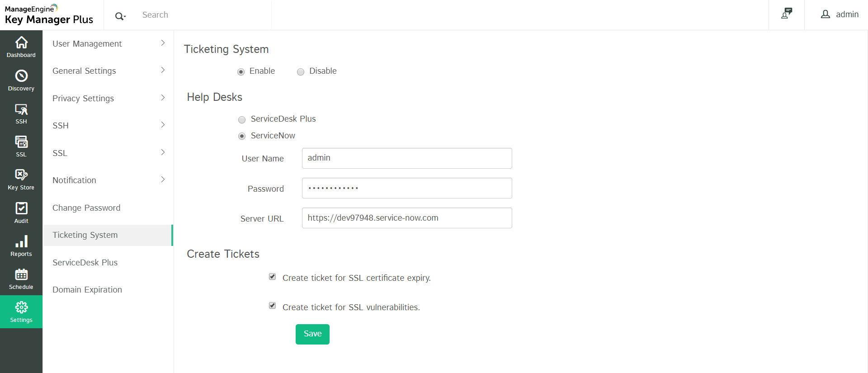Open the Settings gear icon in sidebar
Screen dimensions: 868x373
[21, 312]
